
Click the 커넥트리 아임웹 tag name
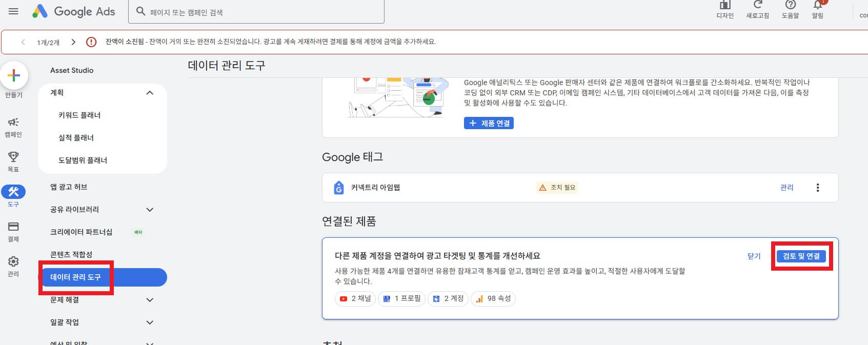pyautogui.click(x=375, y=188)
